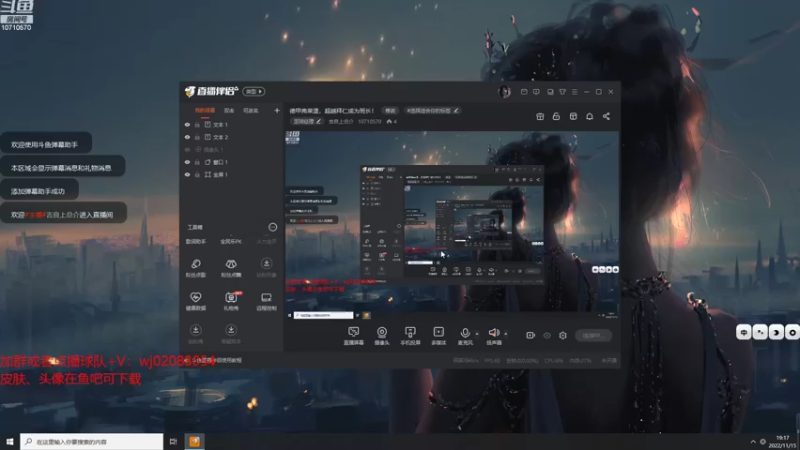Expand microphone options arrow
This screenshot has height=450, width=800.
[477, 334]
